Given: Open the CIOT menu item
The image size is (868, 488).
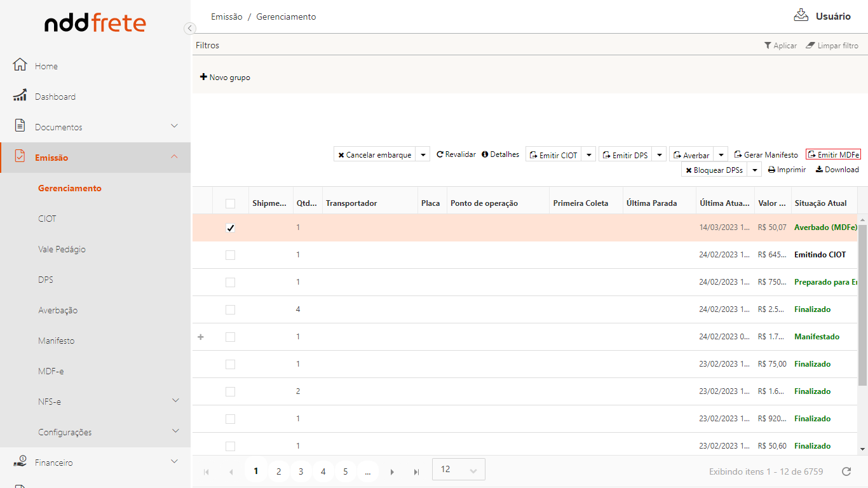Looking at the screenshot, I should tap(47, 219).
